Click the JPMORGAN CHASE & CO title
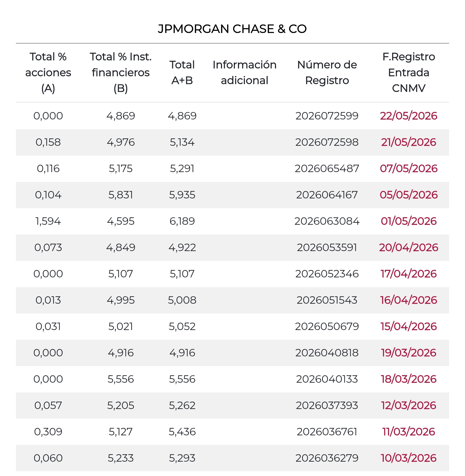 pyautogui.click(x=232, y=29)
